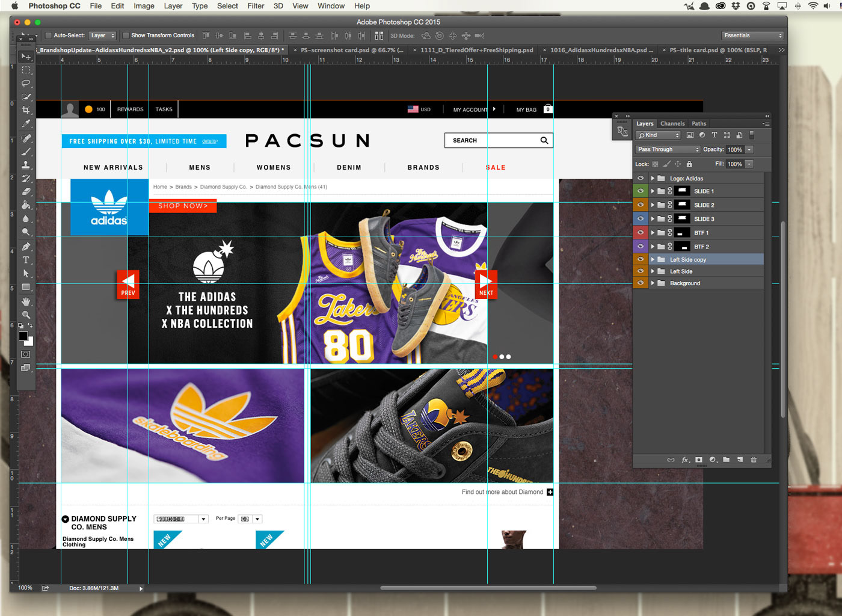The width and height of the screenshot is (842, 616).
Task: Select the Zoom tool
Action: coord(26,315)
